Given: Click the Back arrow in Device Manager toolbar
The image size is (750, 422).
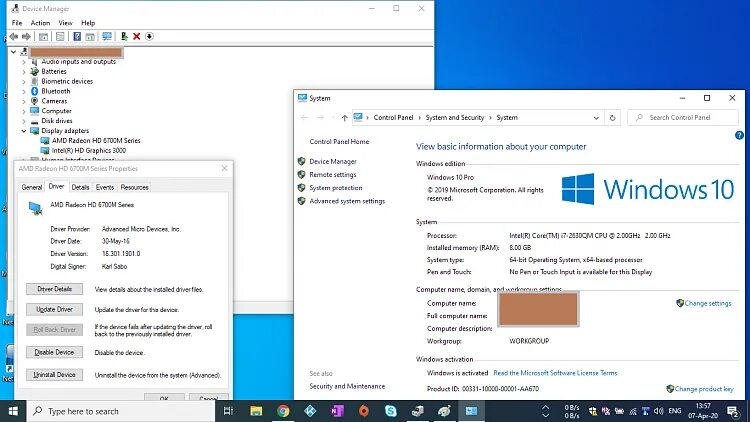Looking at the screenshot, I should pyautogui.click(x=13, y=36).
